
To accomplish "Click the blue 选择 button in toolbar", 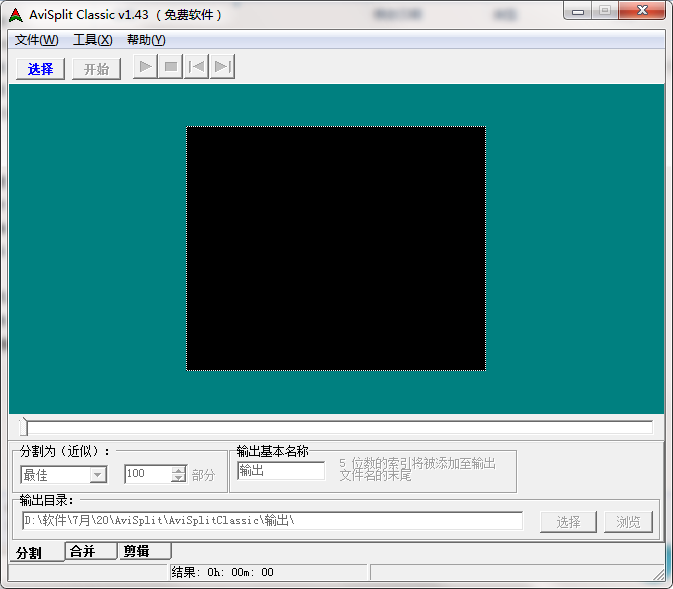I will coord(40,69).
